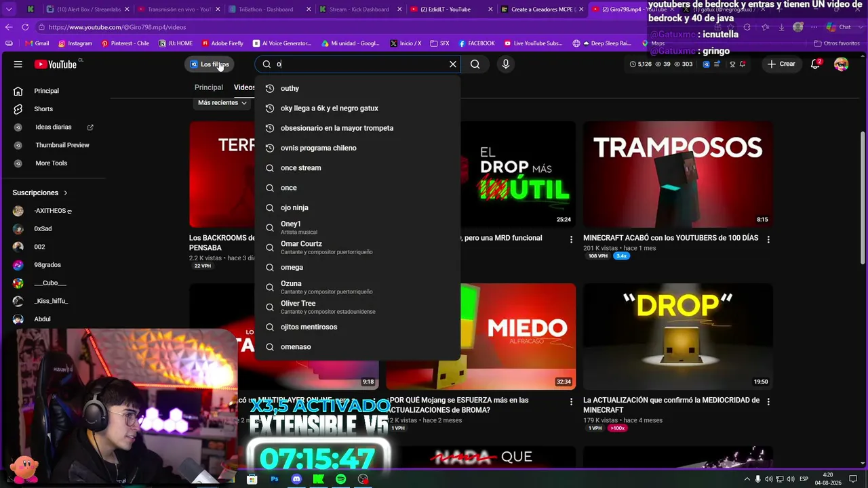This screenshot has width=868, height=488.
Task: Switch to the channel's Principal tab
Action: tap(209, 87)
